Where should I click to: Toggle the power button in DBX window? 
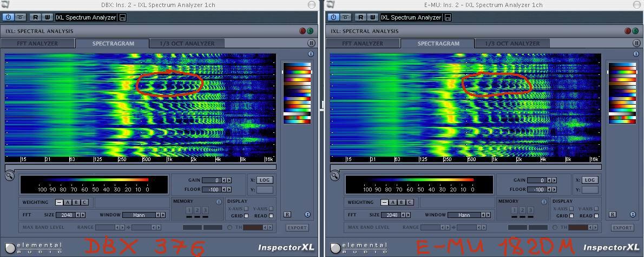(x=8, y=17)
